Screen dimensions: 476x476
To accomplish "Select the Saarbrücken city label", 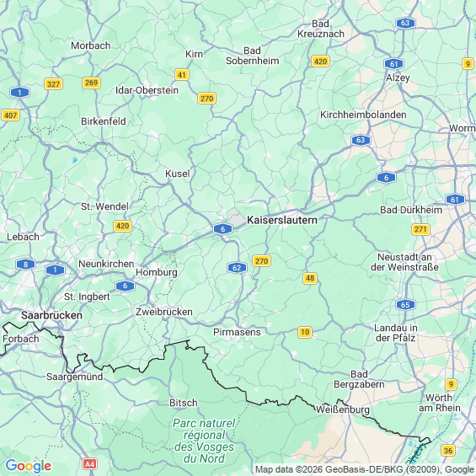I will click(x=52, y=315).
